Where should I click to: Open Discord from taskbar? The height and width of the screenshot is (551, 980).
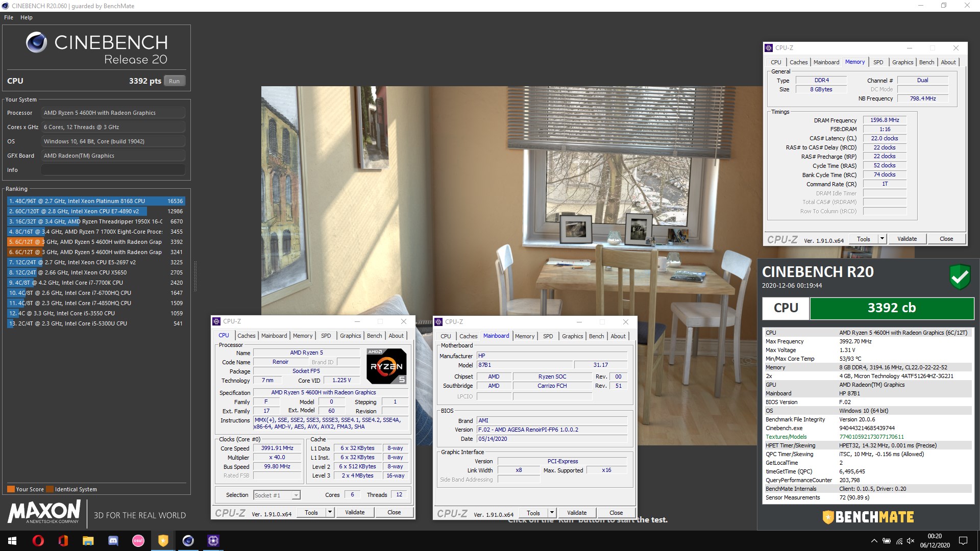[113, 541]
